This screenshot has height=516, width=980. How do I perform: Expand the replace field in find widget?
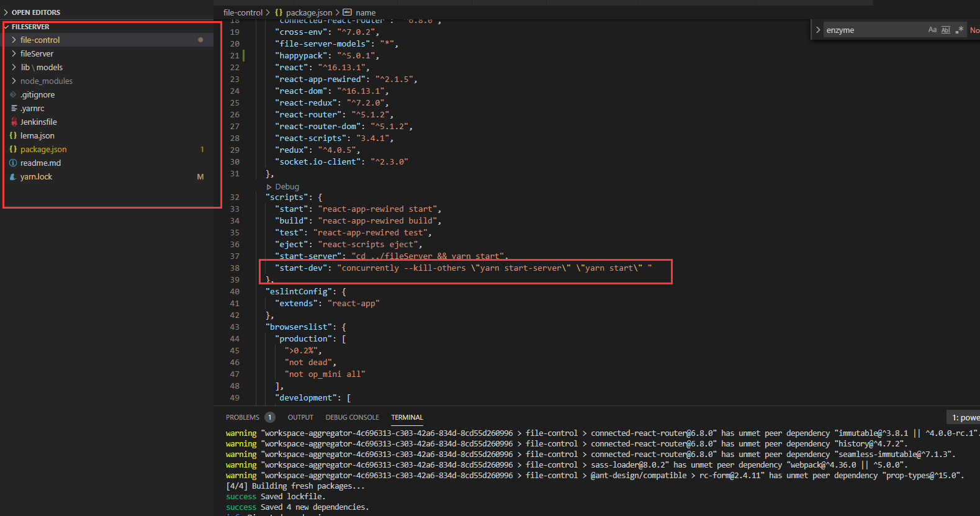818,30
